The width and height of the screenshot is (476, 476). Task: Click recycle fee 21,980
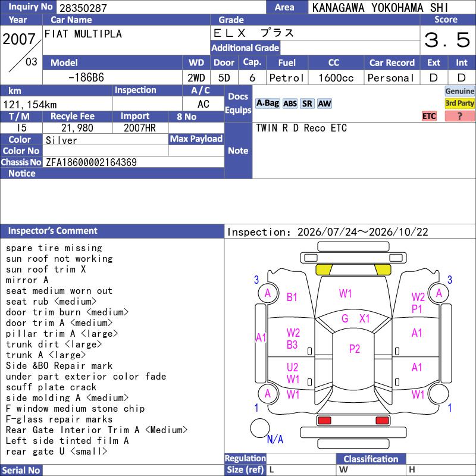click(77, 128)
